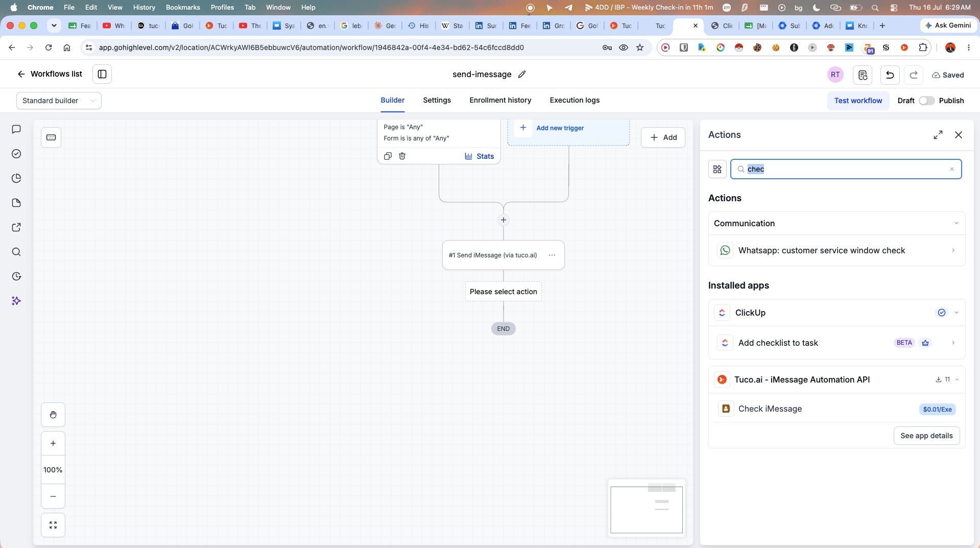Click the actions search field containing "chec"
Viewport: 980px width, 548px height.
[846, 169]
